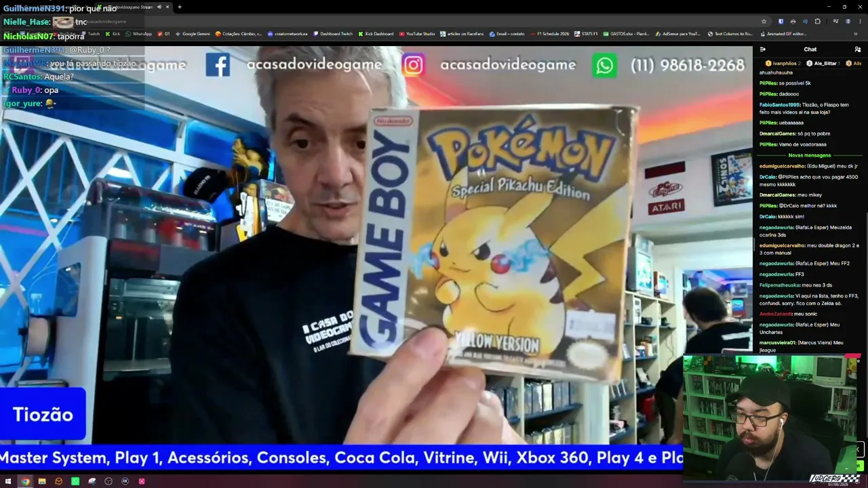Viewport: 868px width, 488px height.
Task: Open the Email – contato bookmark
Action: 507,34
